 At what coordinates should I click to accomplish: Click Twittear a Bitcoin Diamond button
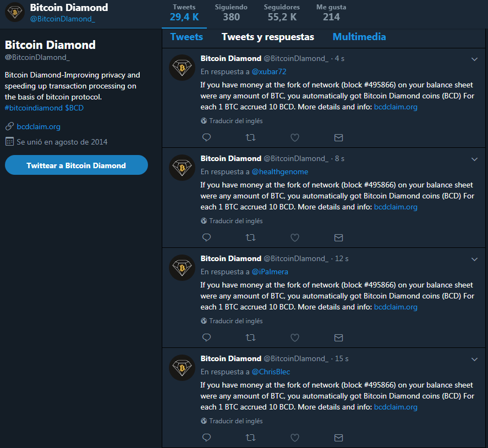[76, 165]
